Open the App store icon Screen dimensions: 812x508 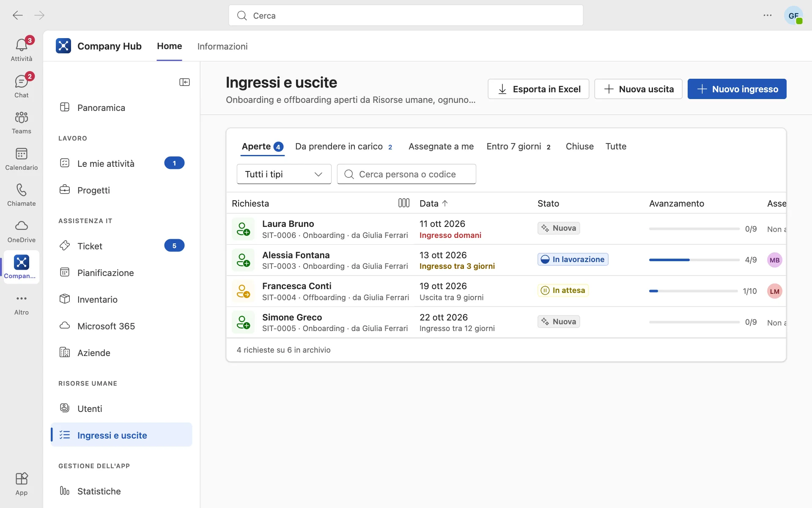[22, 483]
